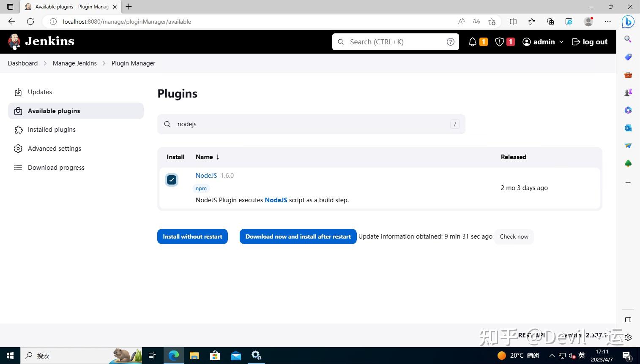This screenshot has height=364, width=640.
Task: View security warnings via the shield icon
Action: click(x=499, y=41)
